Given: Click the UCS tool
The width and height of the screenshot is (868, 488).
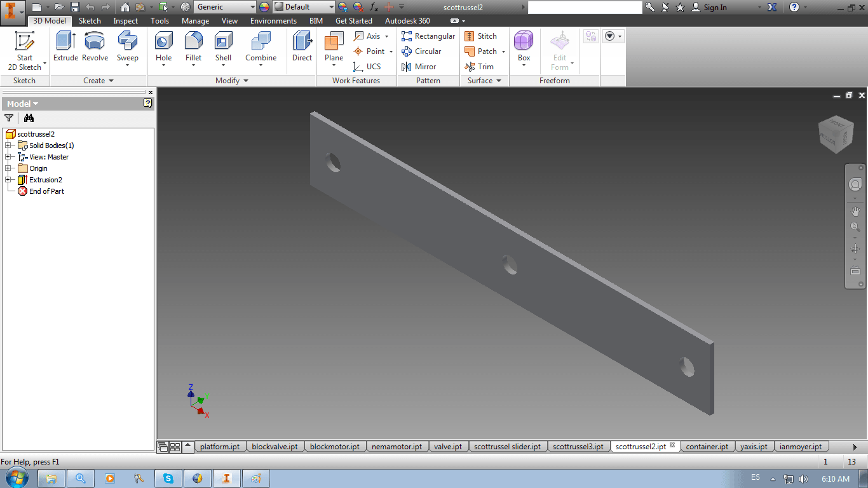Looking at the screenshot, I should (x=367, y=67).
